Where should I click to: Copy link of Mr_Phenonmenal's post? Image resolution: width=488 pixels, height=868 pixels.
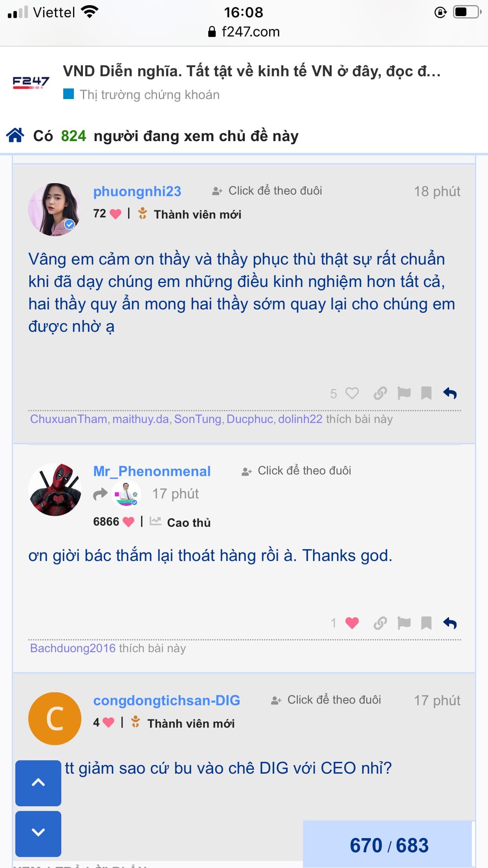(380, 623)
